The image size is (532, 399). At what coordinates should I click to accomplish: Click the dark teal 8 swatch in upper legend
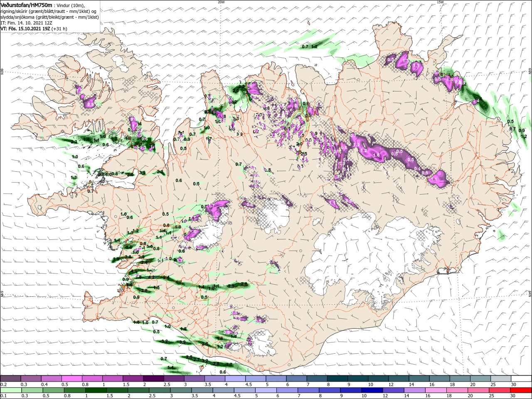pos(337,379)
